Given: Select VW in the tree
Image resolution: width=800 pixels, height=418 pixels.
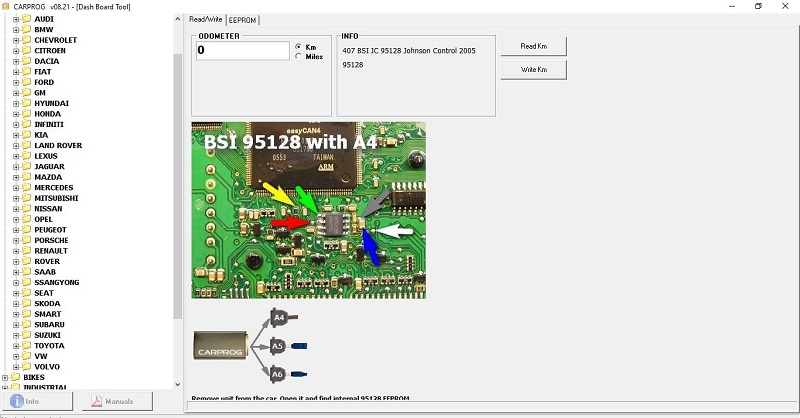Looking at the screenshot, I should tap(41, 356).
